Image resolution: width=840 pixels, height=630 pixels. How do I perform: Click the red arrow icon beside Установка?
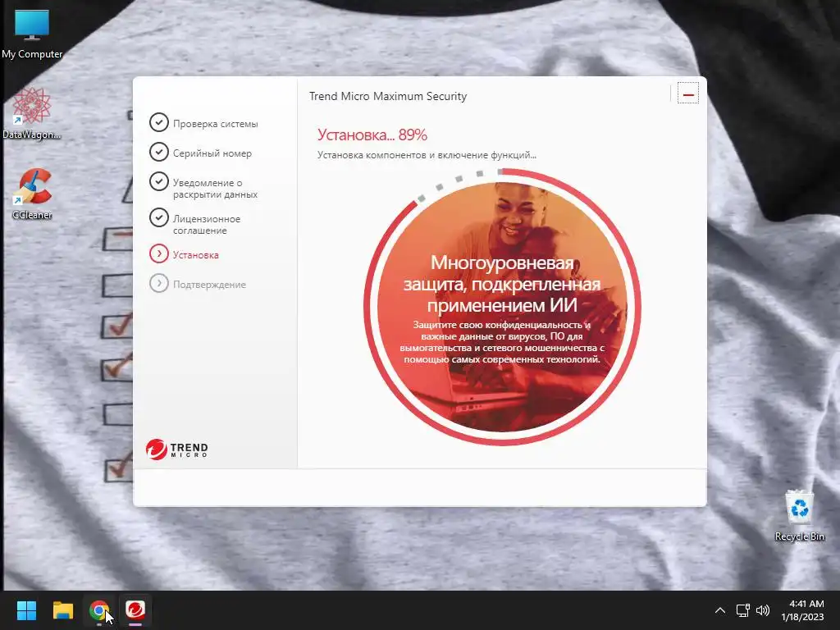pos(158,253)
